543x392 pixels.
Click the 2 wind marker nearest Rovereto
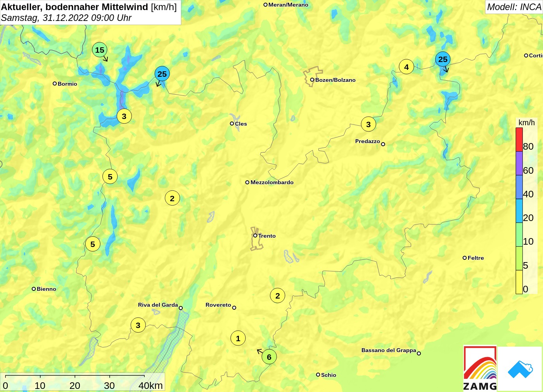coord(277,296)
